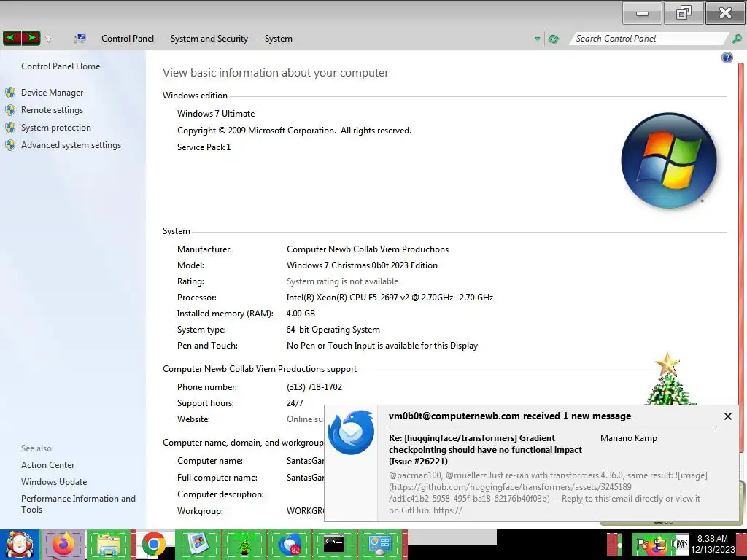Restore down the System window

[684, 13]
